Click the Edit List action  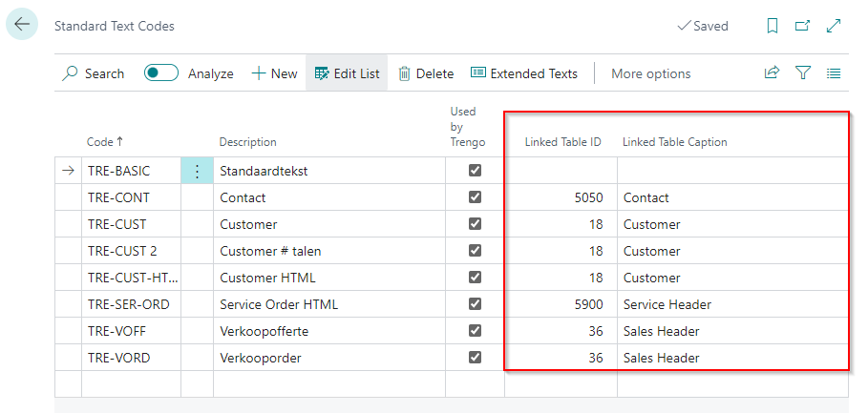pos(347,73)
